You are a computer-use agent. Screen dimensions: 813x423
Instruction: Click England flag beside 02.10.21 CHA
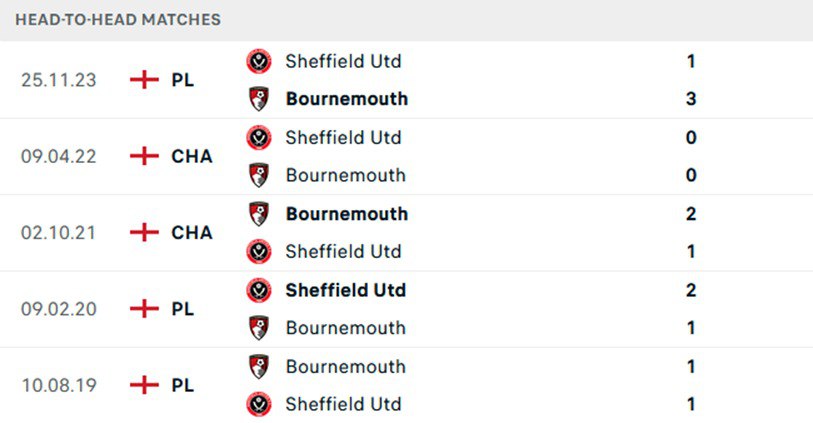(x=145, y=232)
